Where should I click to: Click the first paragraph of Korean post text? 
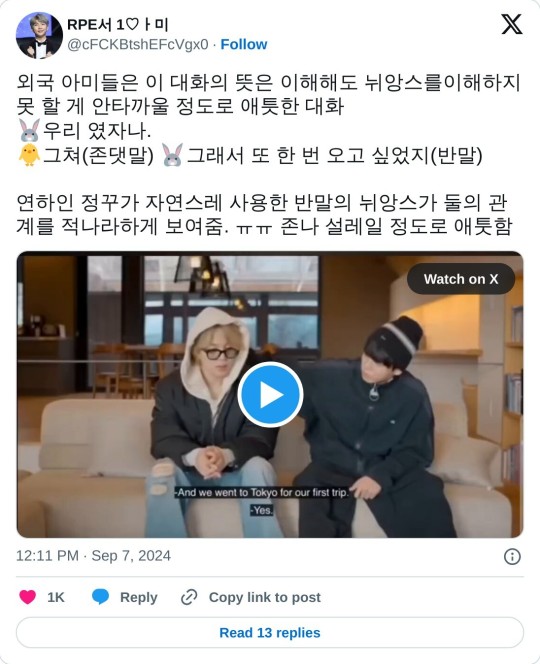pyautogui.click(x=269, y=94)
